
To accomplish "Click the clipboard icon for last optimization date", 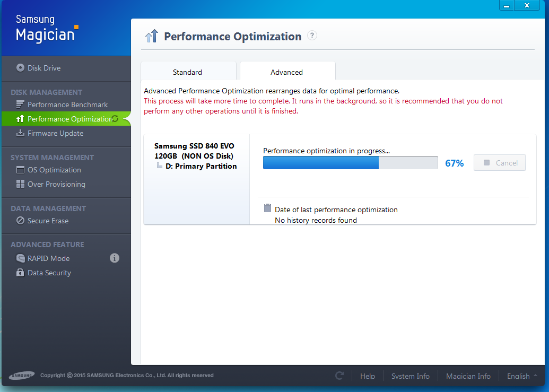I will 267,208.
